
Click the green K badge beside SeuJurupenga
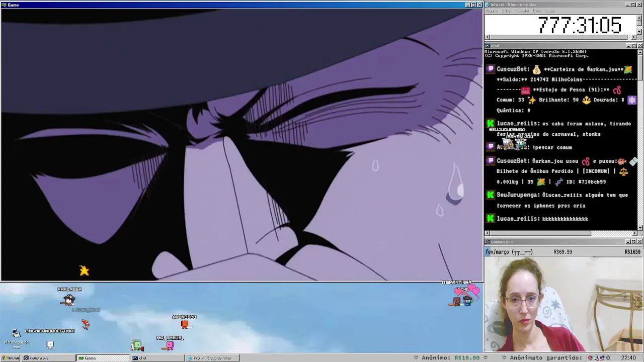491,195
